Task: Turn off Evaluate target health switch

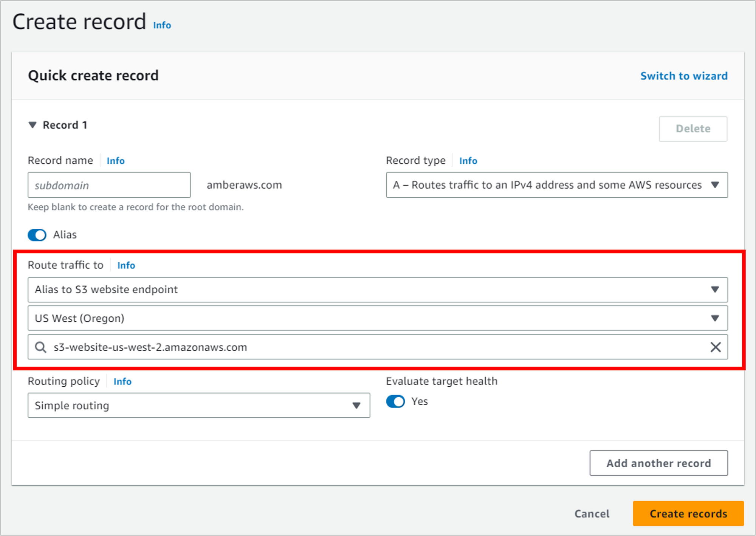Action: (395, 401)
